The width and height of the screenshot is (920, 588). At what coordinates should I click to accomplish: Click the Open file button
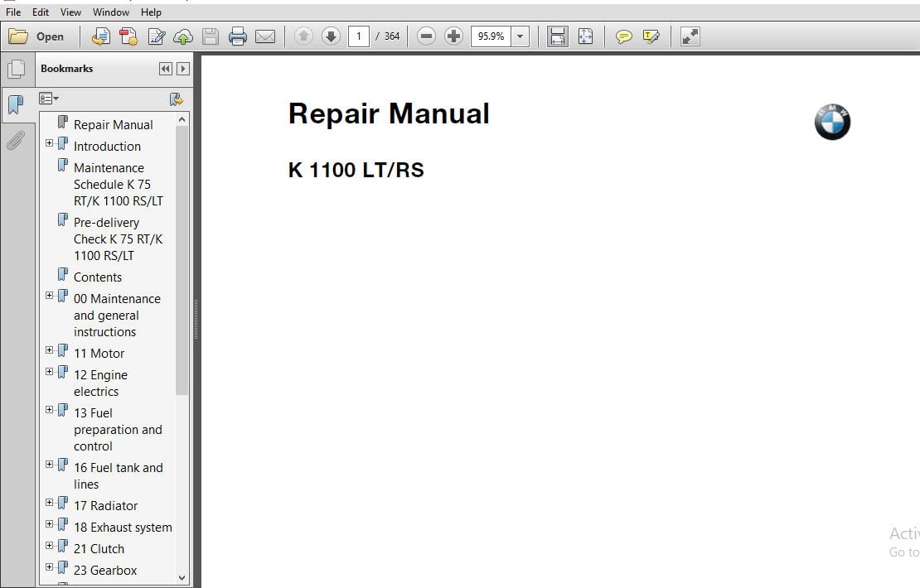tap(36, 37)
